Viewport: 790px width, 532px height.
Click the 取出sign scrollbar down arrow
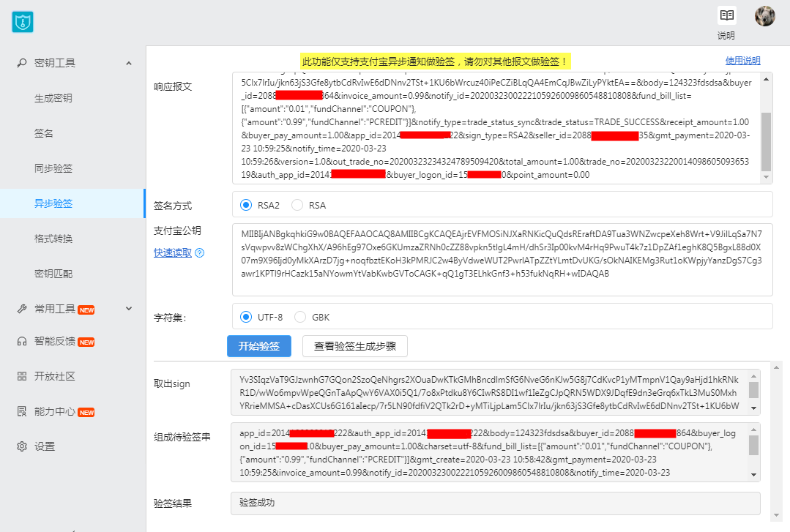753,408
